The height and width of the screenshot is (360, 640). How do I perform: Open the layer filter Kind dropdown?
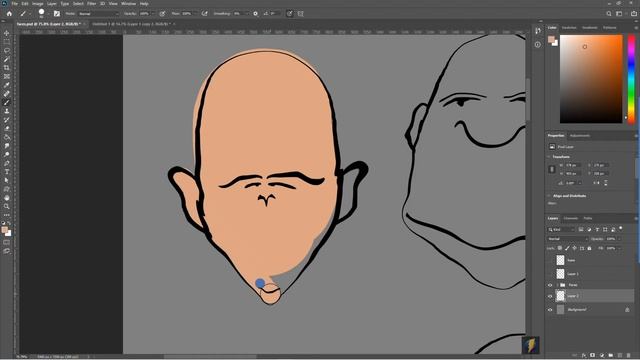(561, 229)
